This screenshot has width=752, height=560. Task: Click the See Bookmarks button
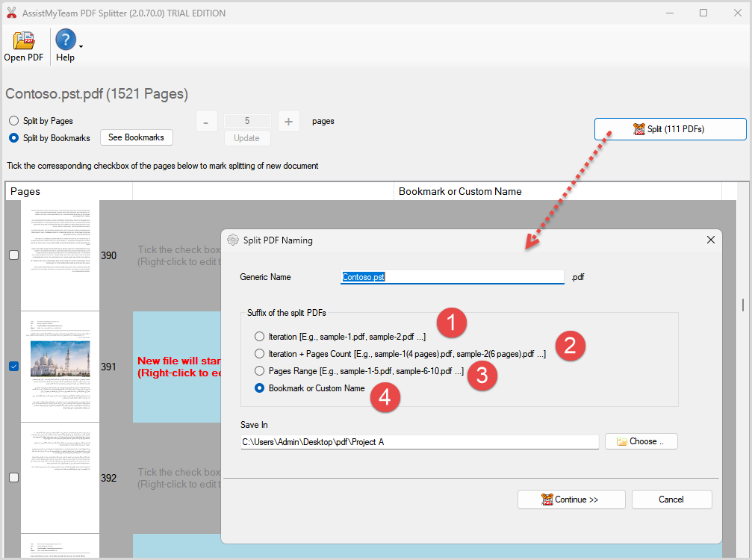(x=136, y=137)
